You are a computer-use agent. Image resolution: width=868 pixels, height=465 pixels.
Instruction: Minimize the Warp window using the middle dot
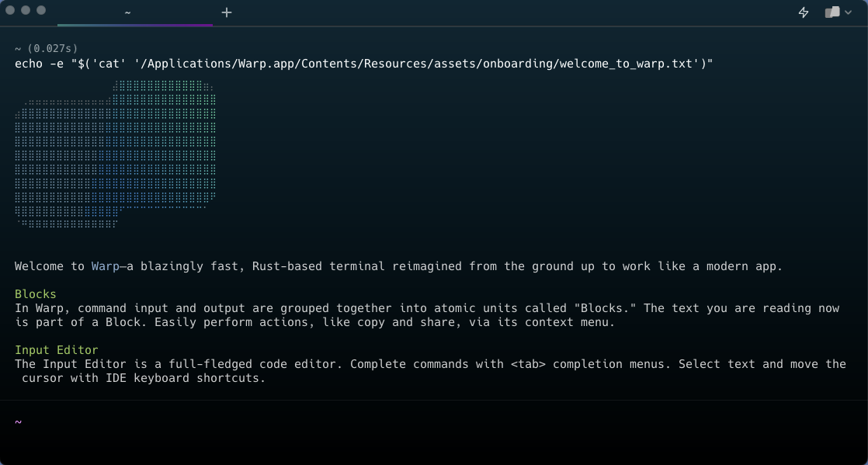26,10
